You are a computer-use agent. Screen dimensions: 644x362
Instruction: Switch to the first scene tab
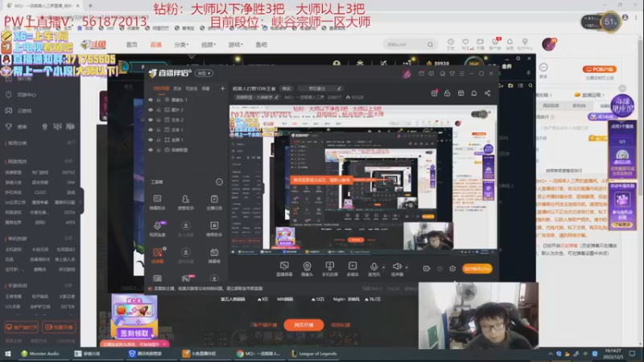click(x=161, y=88)
